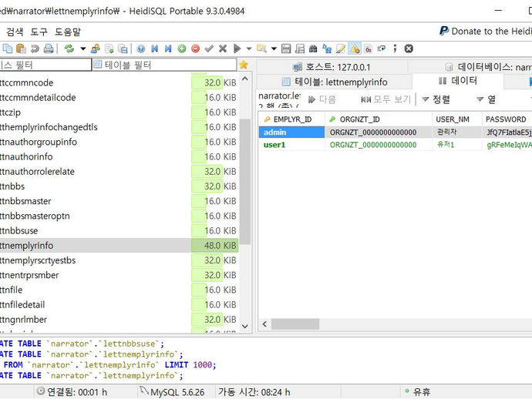
Task: Click the yellow star favorites icon
Action: pos(244,65)
